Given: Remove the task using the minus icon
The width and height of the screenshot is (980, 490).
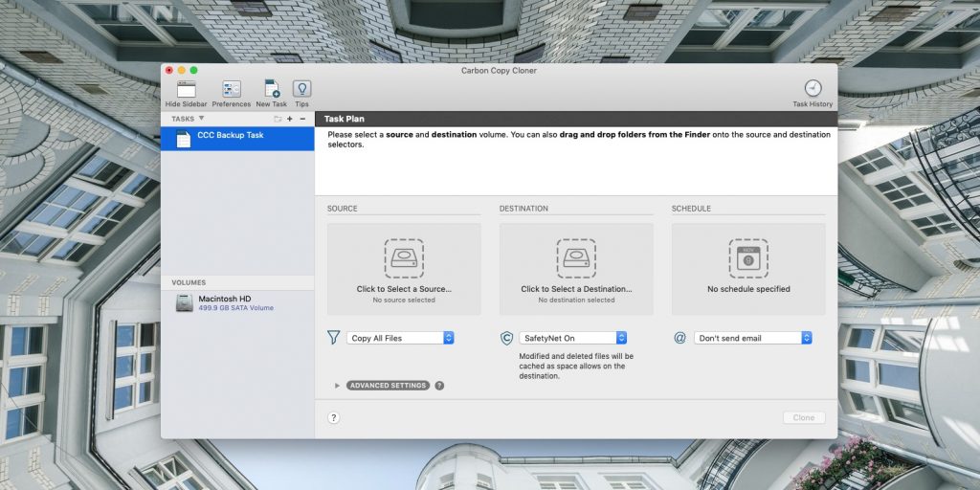Looking at the screenshot, I should (x=302, y=119).
